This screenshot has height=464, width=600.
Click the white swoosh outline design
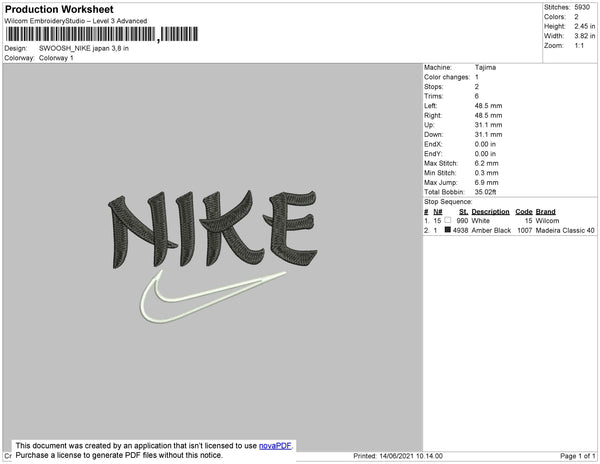[213, 296]
